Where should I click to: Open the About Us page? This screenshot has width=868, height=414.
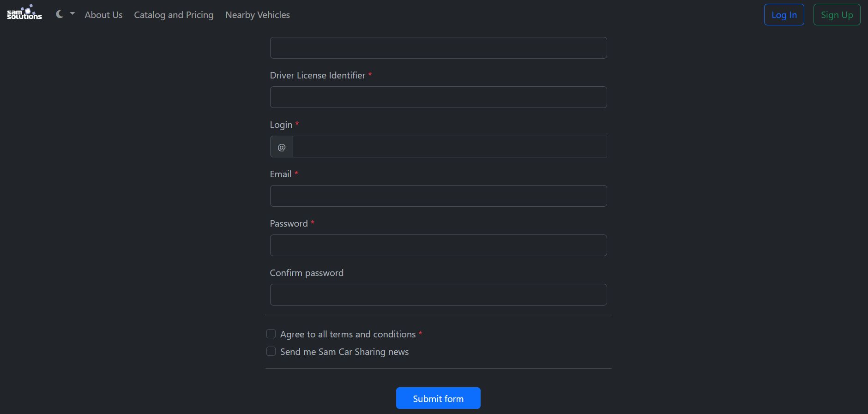[x=103, y=15]
